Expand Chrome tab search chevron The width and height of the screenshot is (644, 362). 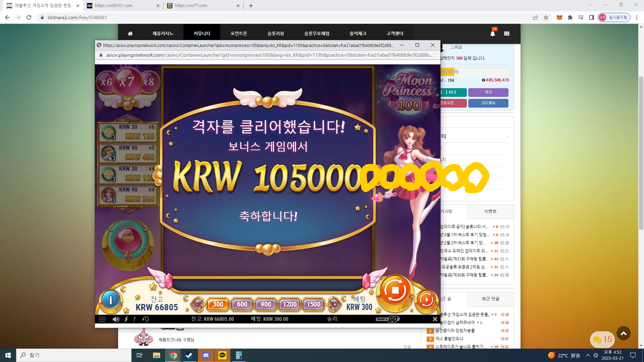pyautogui.click(x=590, y=5)
